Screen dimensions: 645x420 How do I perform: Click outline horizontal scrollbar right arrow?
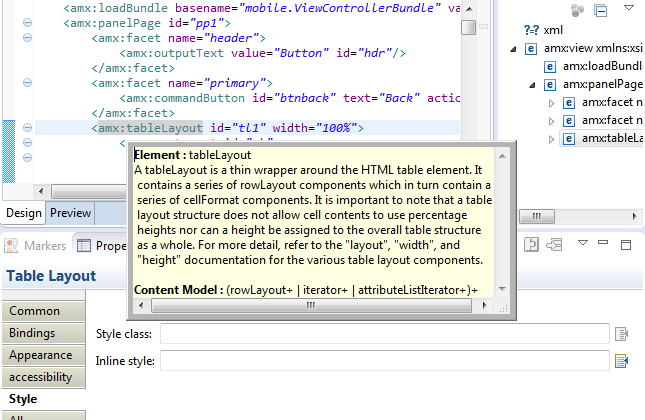click(x=634, y=216)
